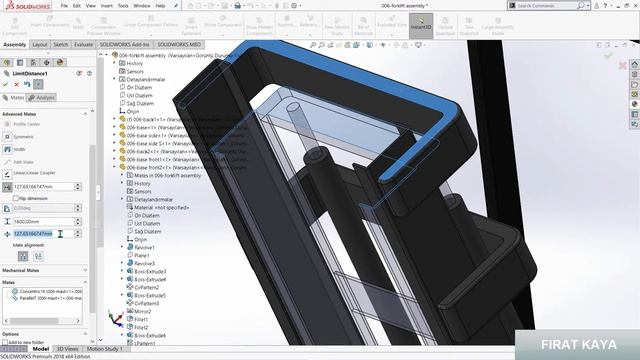Switch to the Sketch tab
Image resolution: width=640 pixels, height=360 pixels.
click(x=61, y=44)
